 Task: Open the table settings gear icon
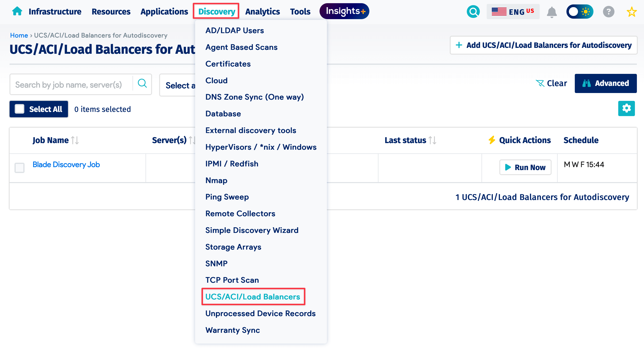coord(626,108)
